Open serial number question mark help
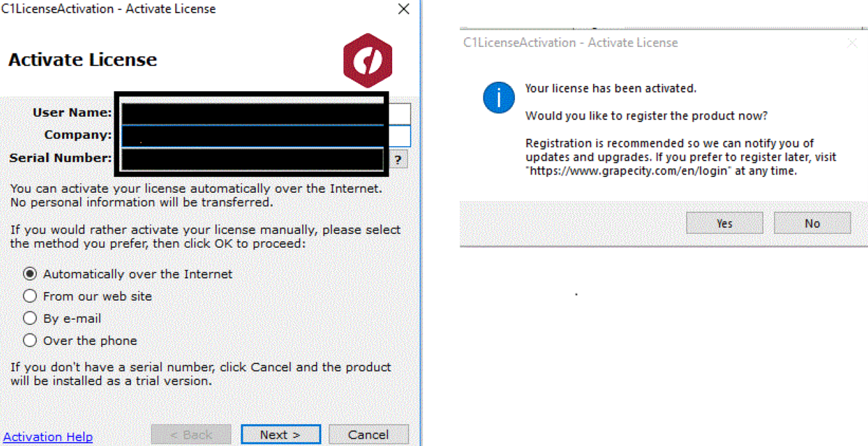The image size is (868, 446). tap(397, 159)
